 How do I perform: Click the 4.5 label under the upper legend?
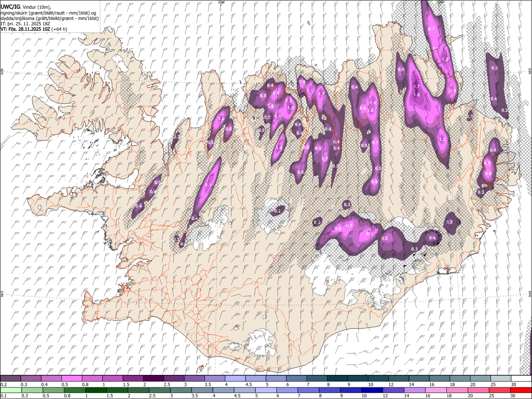tap(249, 384)
